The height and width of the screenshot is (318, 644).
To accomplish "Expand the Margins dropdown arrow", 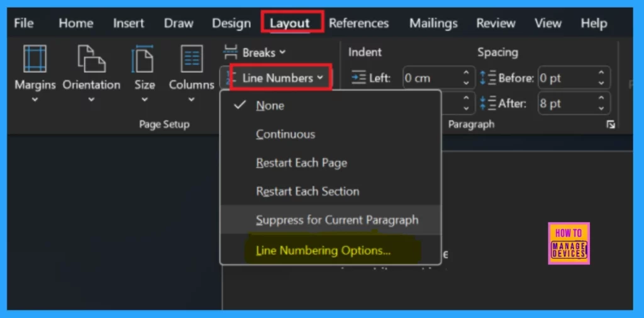I will (35, 99).
